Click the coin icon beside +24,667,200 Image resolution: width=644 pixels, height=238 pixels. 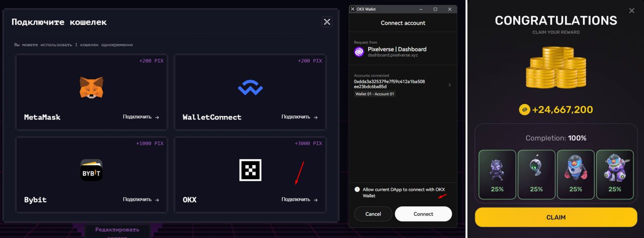(525, 109)
